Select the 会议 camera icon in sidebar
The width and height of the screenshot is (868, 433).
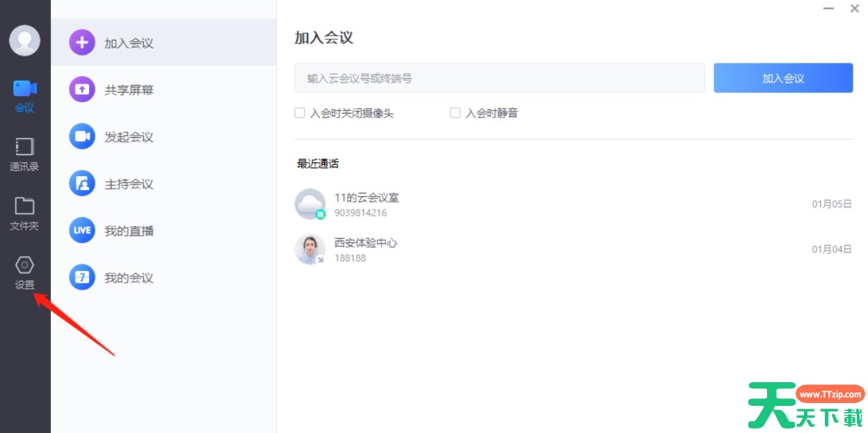tap(24, 88)
